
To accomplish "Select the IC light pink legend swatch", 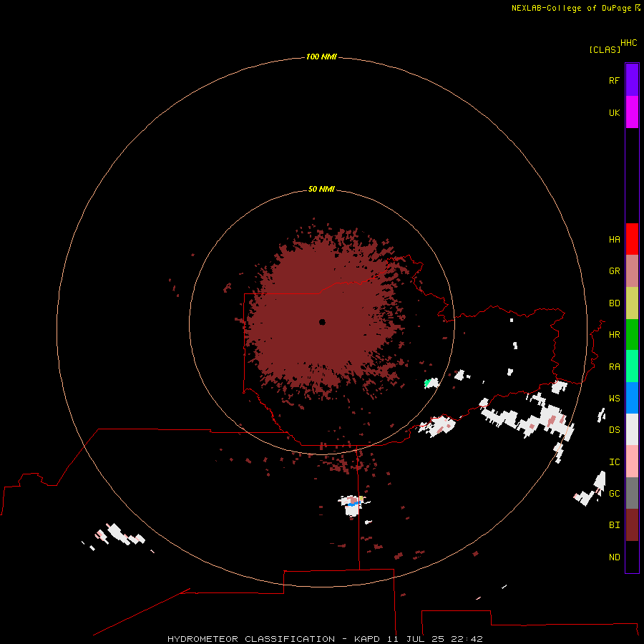I will pos(632,462).
